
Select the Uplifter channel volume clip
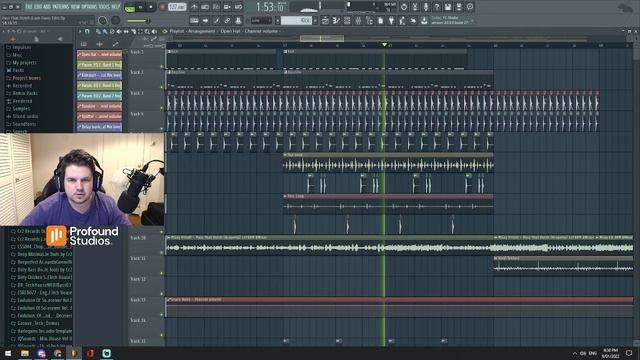coord(100,116)
